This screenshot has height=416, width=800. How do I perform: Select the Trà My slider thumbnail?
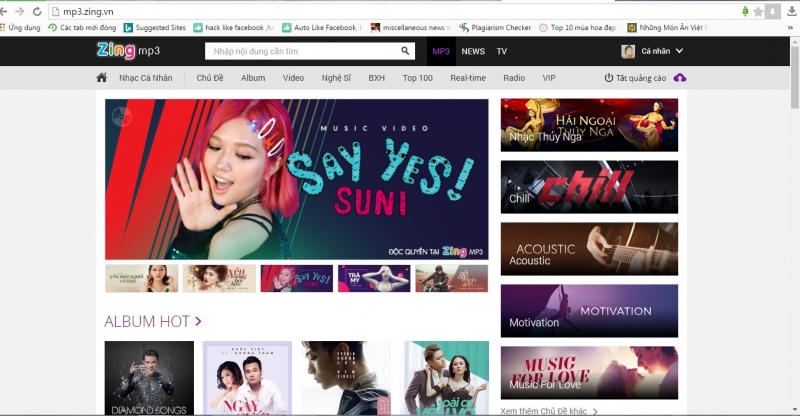(x=374, y=278)
